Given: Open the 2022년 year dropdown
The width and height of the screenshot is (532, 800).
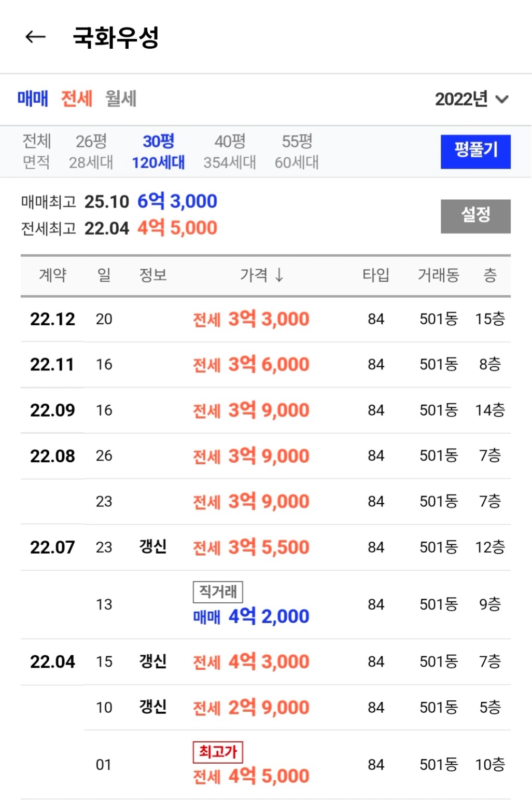Looking at the screenshot, I should (x=471, y=99).
